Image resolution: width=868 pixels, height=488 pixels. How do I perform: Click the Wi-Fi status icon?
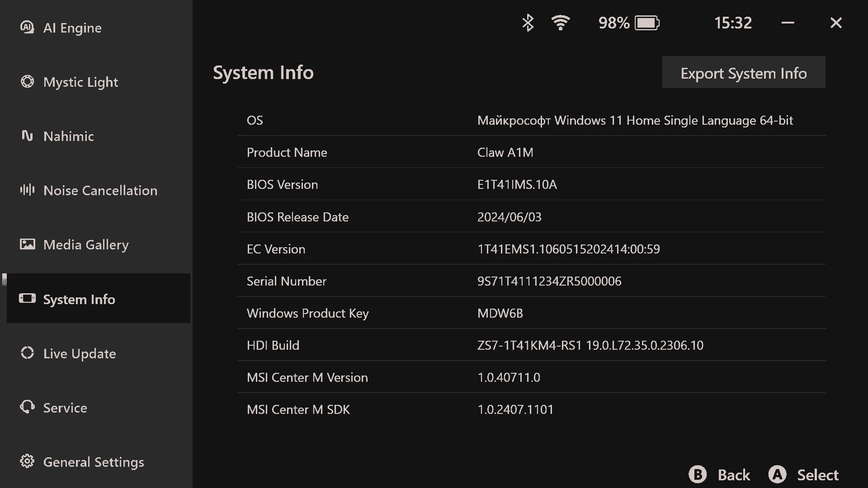(561, 23)
